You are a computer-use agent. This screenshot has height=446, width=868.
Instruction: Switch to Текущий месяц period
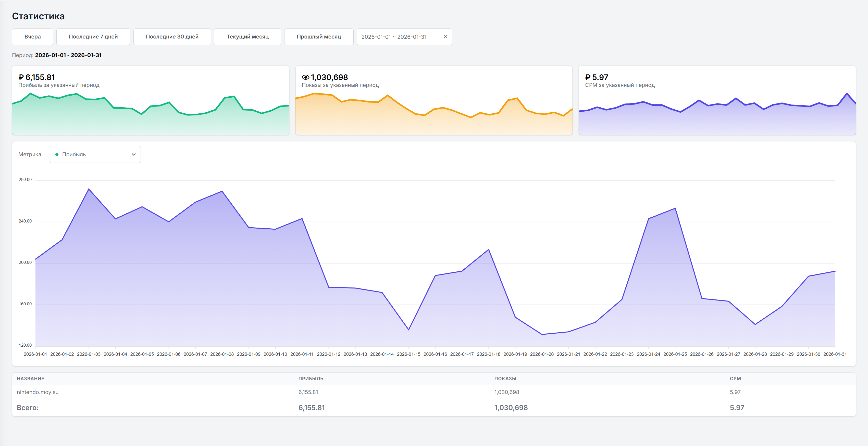pos(247,37)
